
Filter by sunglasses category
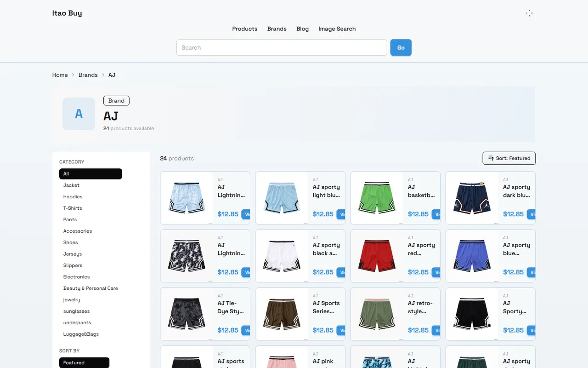(x=77, y=311)
